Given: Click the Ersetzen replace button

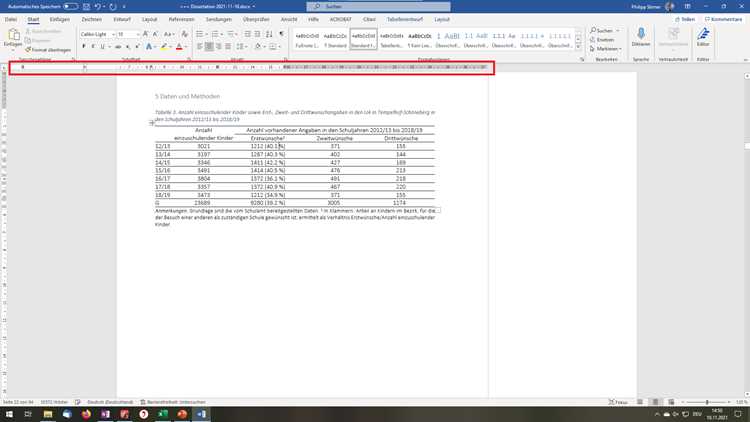Looking at the screenshot, I should pyautogui.click(x=602, y=40).
